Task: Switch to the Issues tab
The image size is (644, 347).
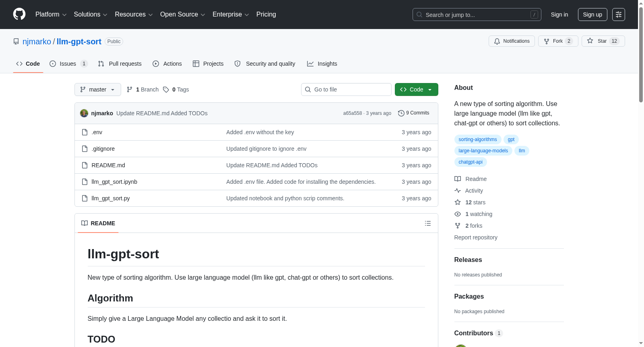Action: (x=68, y=64)
